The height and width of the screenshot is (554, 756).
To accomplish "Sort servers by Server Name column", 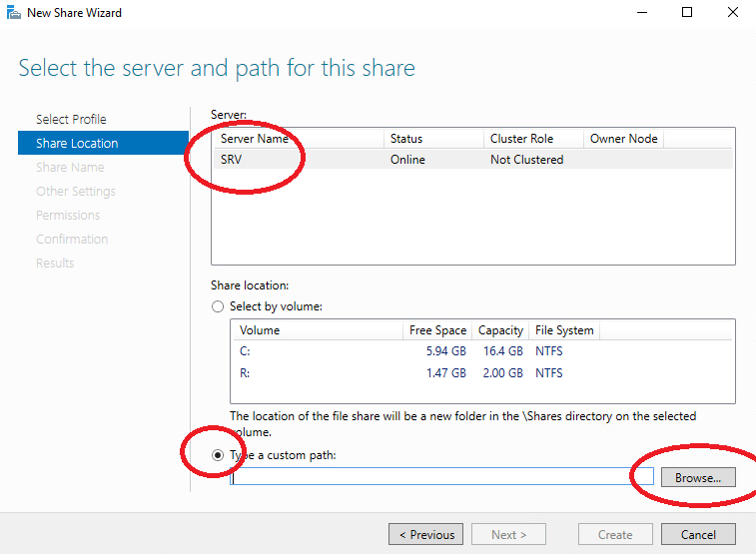I will pos(299,139).
